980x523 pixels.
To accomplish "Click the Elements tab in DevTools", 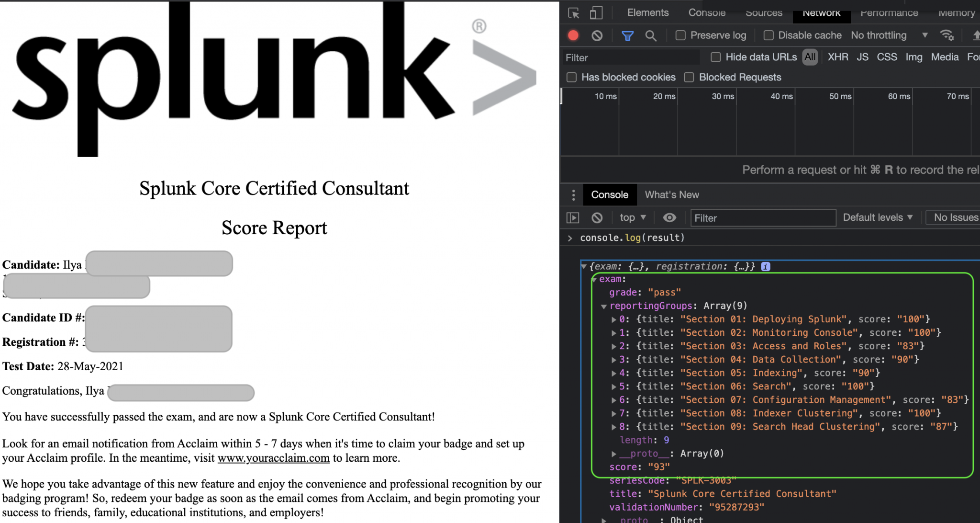I will pos(647,12).
